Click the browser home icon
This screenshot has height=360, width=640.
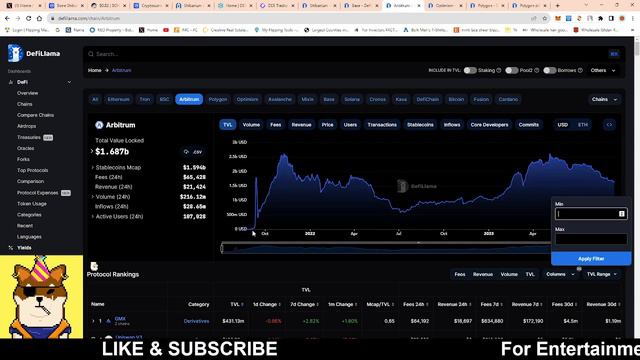39,18
